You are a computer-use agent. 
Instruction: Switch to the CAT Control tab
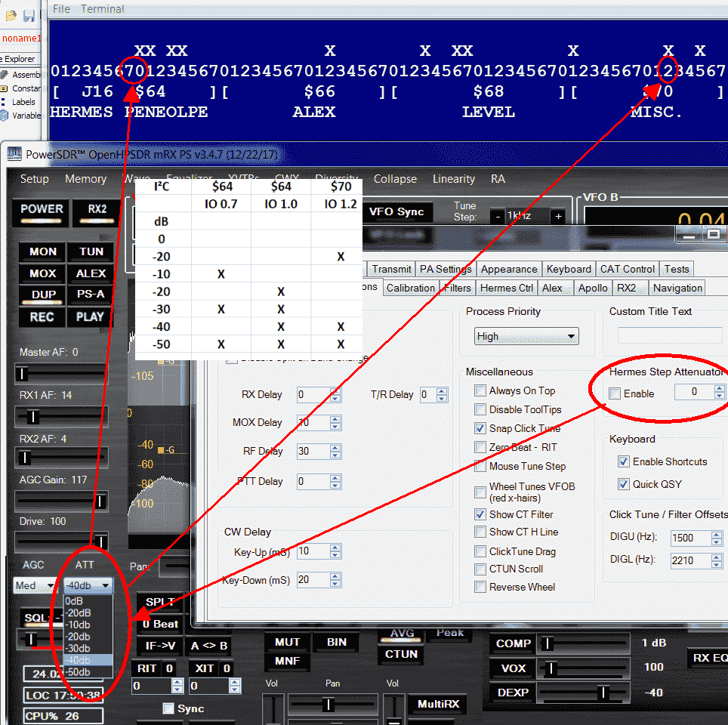628,270
